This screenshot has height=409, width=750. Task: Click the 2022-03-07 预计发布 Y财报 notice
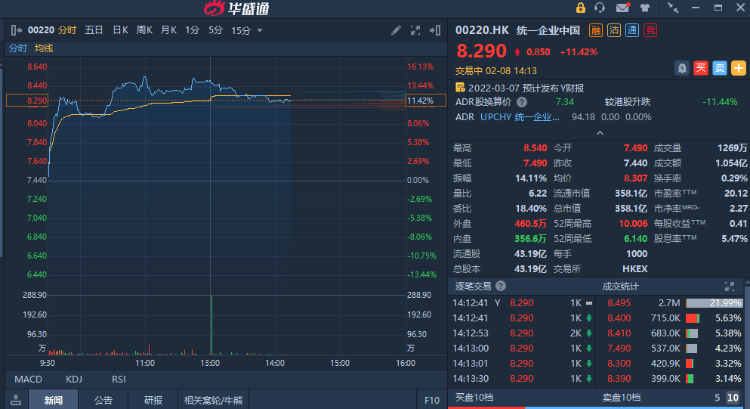[x=526, y=88]
